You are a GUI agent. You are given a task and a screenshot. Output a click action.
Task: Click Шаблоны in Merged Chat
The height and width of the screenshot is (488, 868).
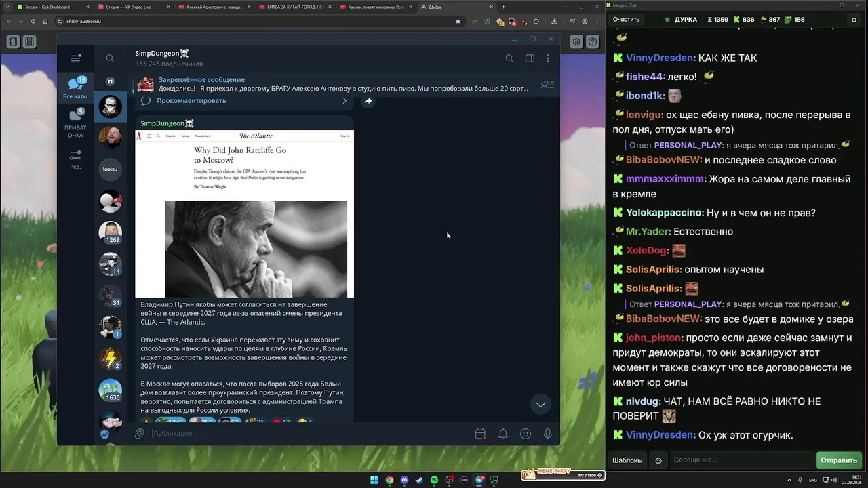tap(627, 460)
